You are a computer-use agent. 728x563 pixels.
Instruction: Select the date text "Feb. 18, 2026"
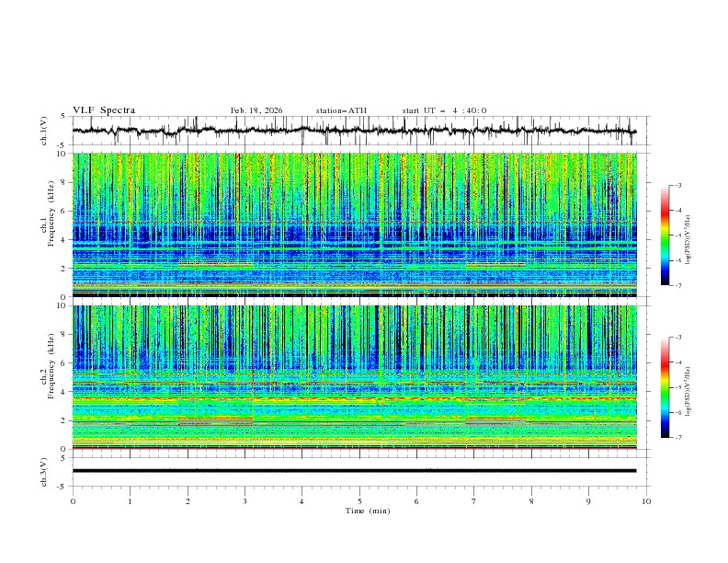click(x=256, y=110)
